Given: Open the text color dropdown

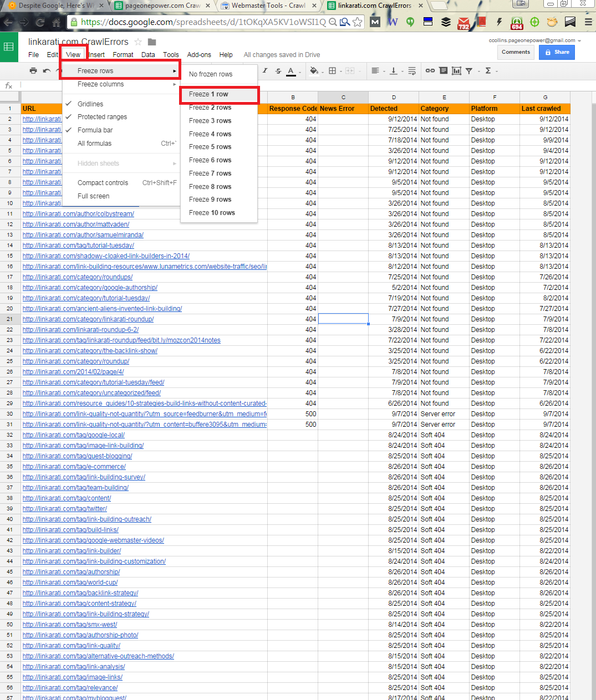Looking at the screenshot, I should 299,71.
